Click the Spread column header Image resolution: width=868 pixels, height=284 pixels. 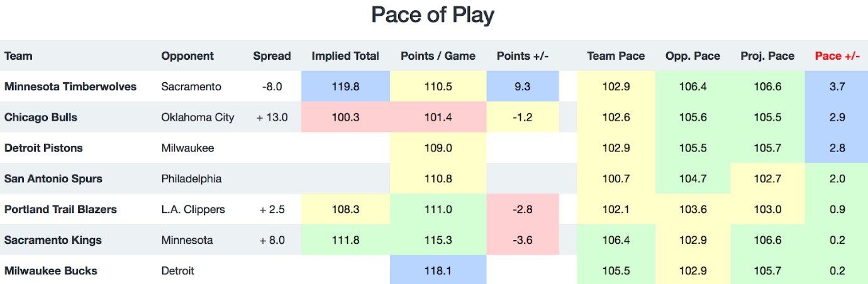tap(272, 56)
